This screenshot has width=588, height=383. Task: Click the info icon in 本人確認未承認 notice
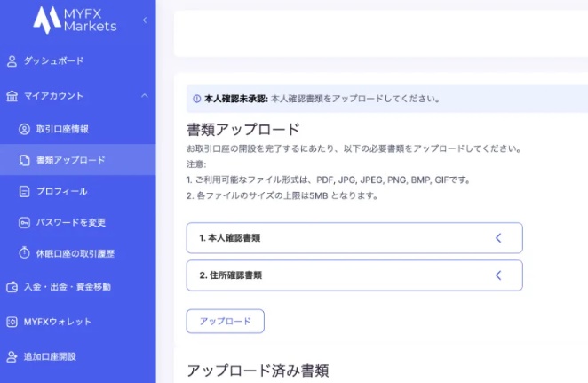196,99
